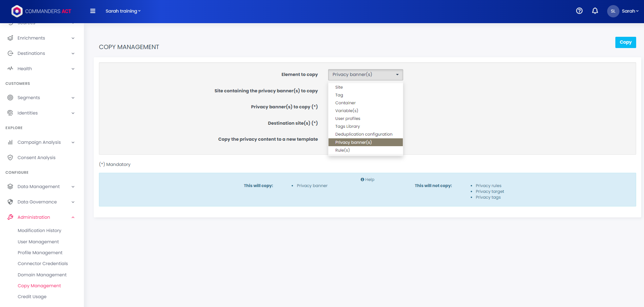This screenshot has height=307, width=644.
Task: Select Tags Library option
Action: click(x=347, y=126)
